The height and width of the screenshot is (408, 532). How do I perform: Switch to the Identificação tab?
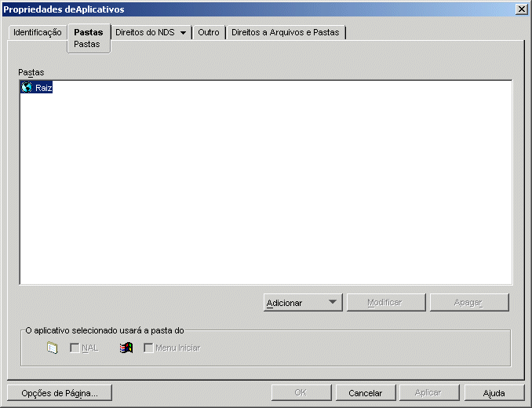[38, 32]
